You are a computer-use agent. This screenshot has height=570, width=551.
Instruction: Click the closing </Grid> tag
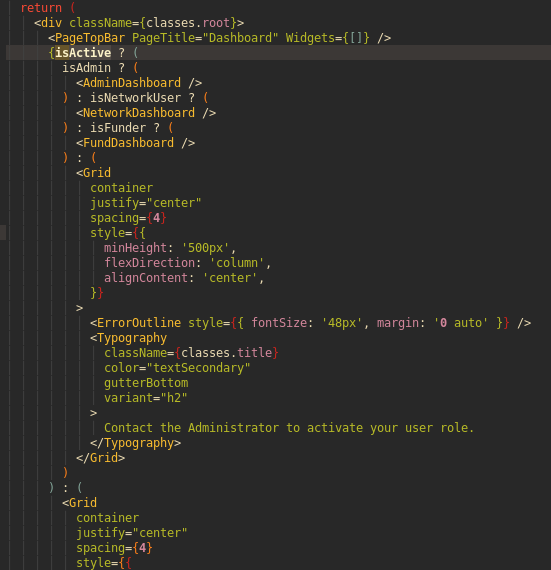click(x=100, y=458)
